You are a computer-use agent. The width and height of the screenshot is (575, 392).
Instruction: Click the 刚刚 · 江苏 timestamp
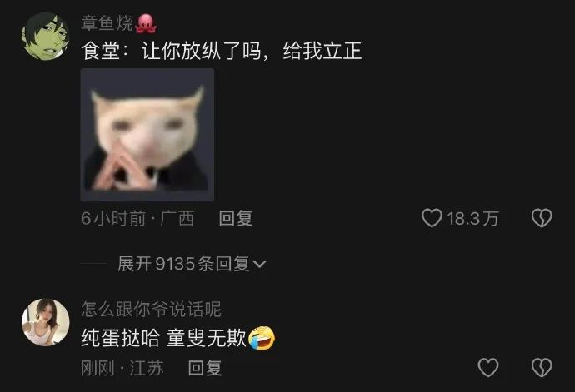tap(122, 368)
